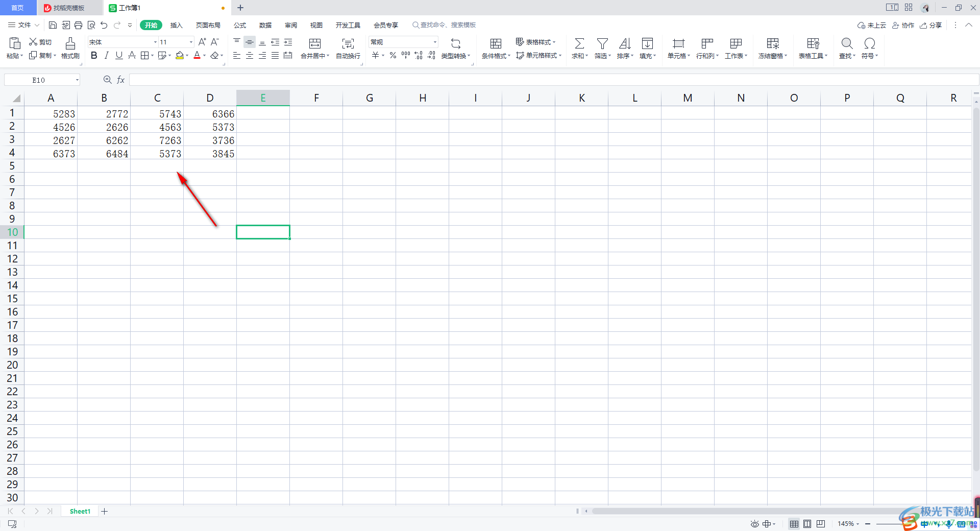Toggle align text left
Screen dimensions: 980x531
[237, 55]
